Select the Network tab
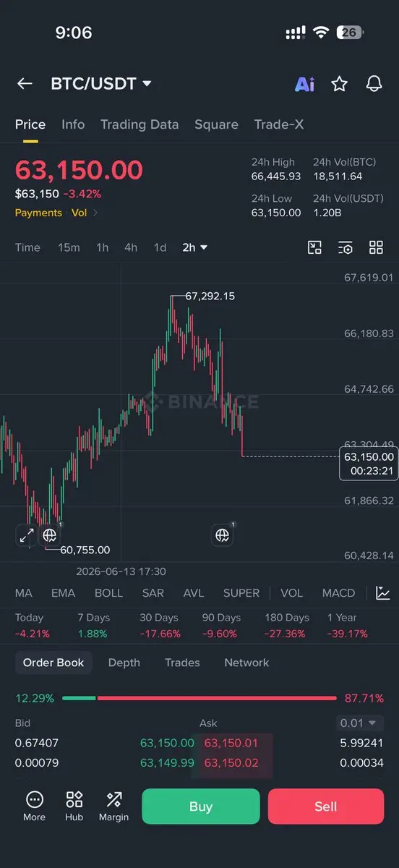 click(246, 663)
